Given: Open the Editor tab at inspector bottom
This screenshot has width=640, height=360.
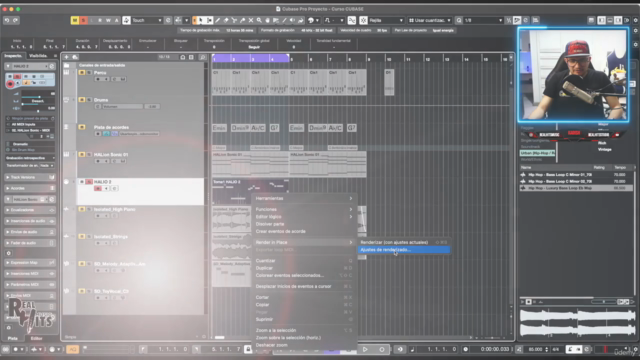Looking at the screenshot, I should pos(36,338).
